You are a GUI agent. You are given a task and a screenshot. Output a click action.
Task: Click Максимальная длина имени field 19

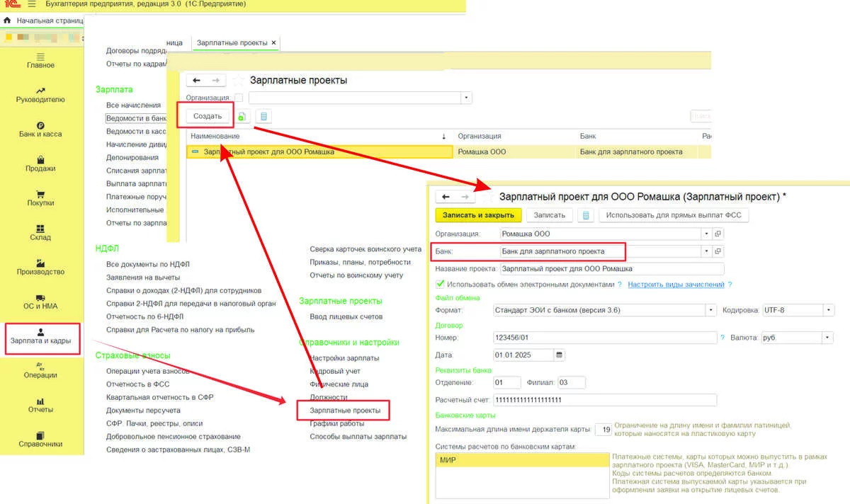click(x=603, y=430)
